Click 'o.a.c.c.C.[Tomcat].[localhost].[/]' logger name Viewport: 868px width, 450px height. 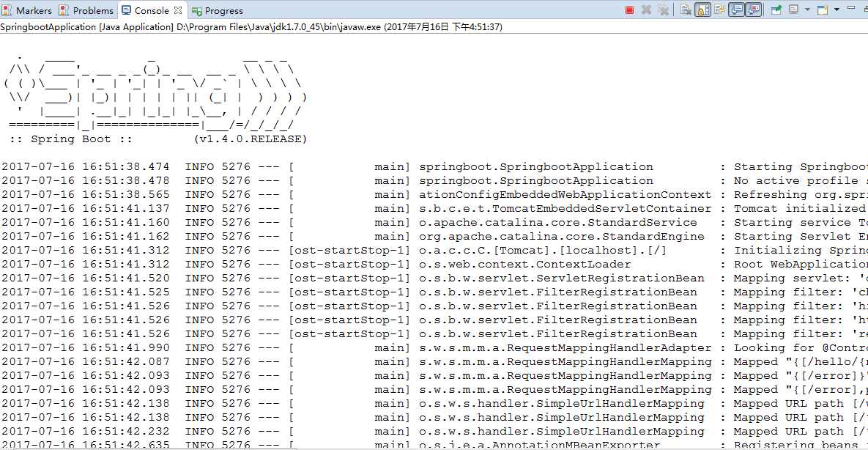(543, 251)
